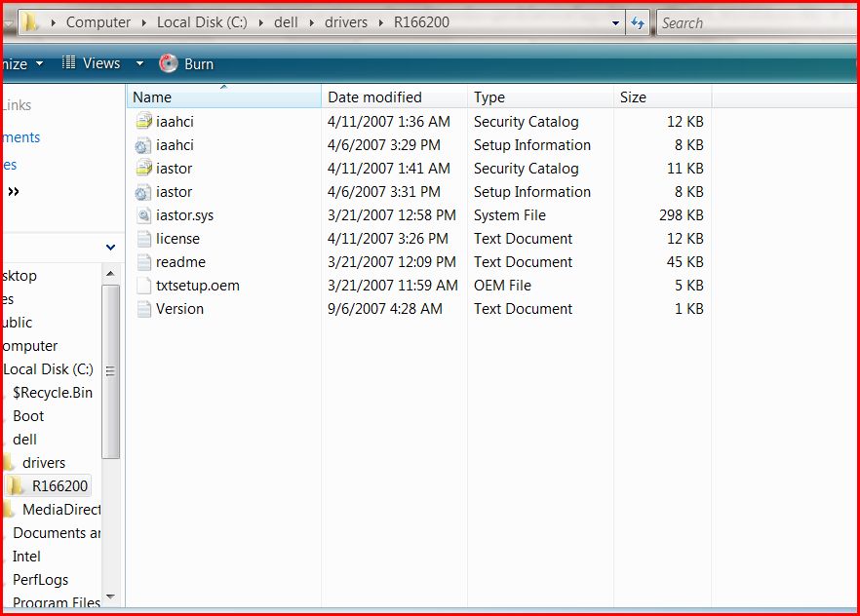Select PerfLogs folder in folder tree

[x=41, y=580]
